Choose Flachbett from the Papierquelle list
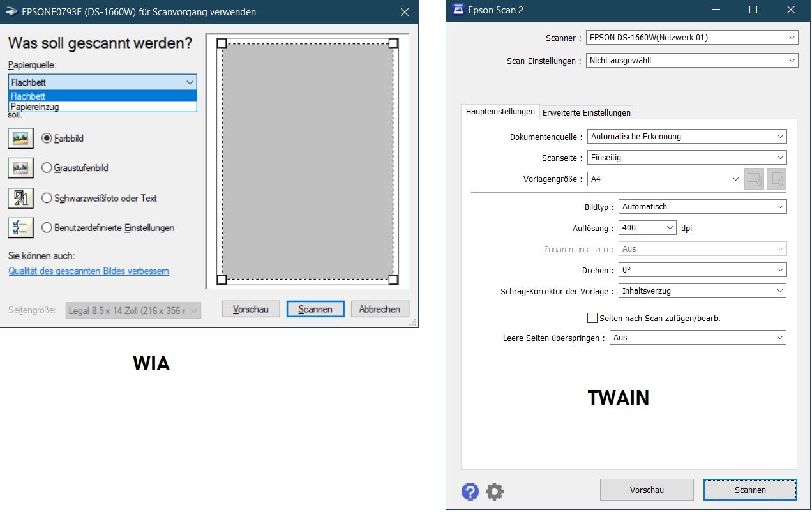The image size is (812, 512). 103,96
